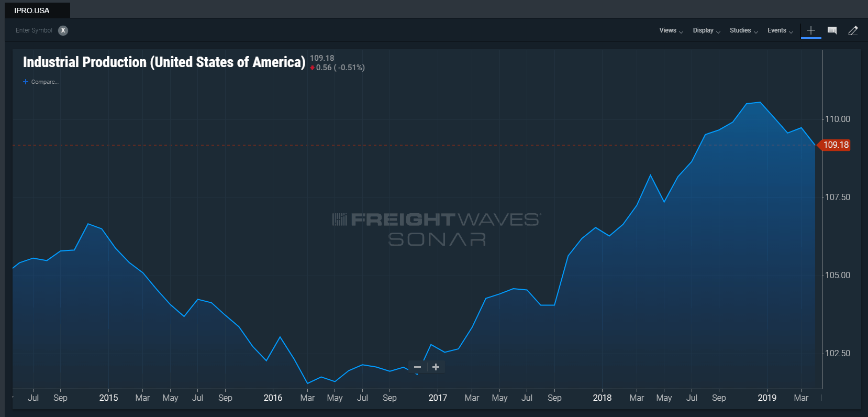
Task: Clear symbol with the X icon
Action: 63,30
